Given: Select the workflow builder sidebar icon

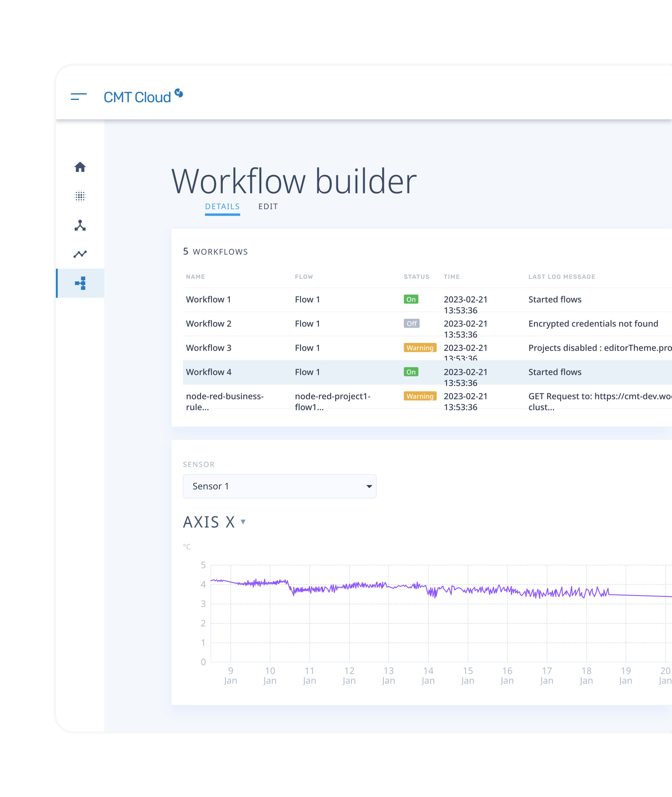Looking at the screenshot, I should point(80,283).
